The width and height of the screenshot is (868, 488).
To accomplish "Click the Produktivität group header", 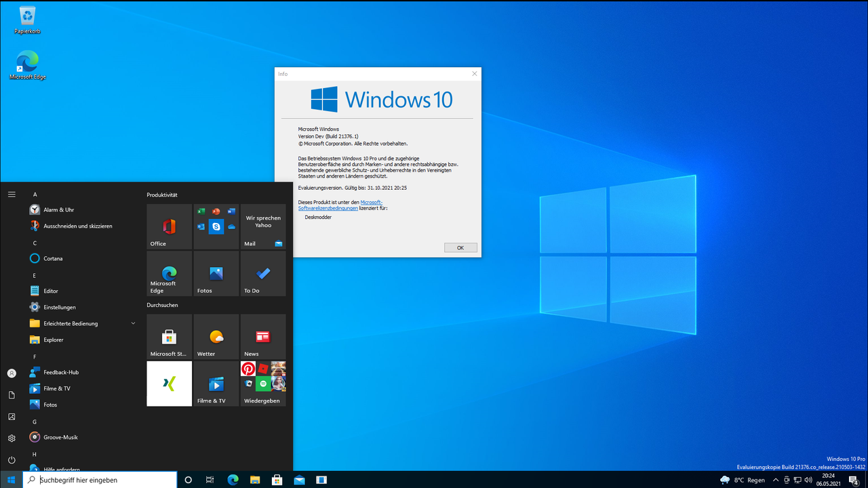I will (x=162, y=195).
